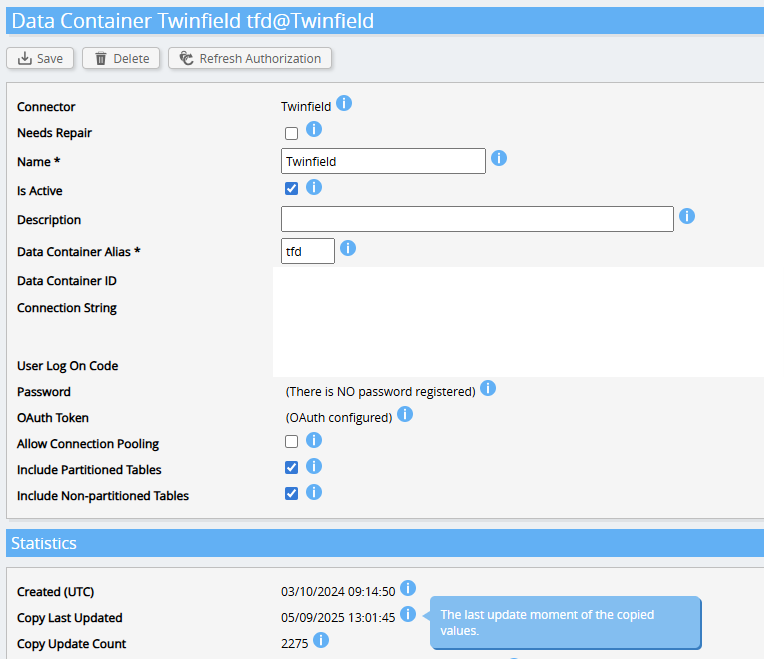Click the Refresh Authorization button
784x659 pixels.
[x=250, y=58]
